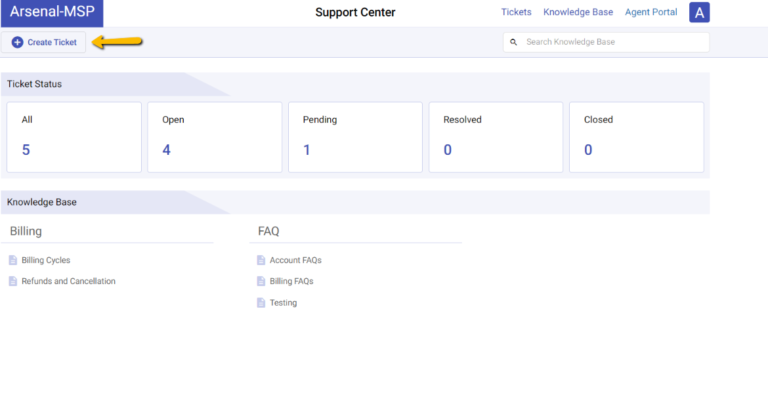This screenshot has height=395, width=768.
Task: Select the Closed tickets status card
Action: [x=636, y=137]
